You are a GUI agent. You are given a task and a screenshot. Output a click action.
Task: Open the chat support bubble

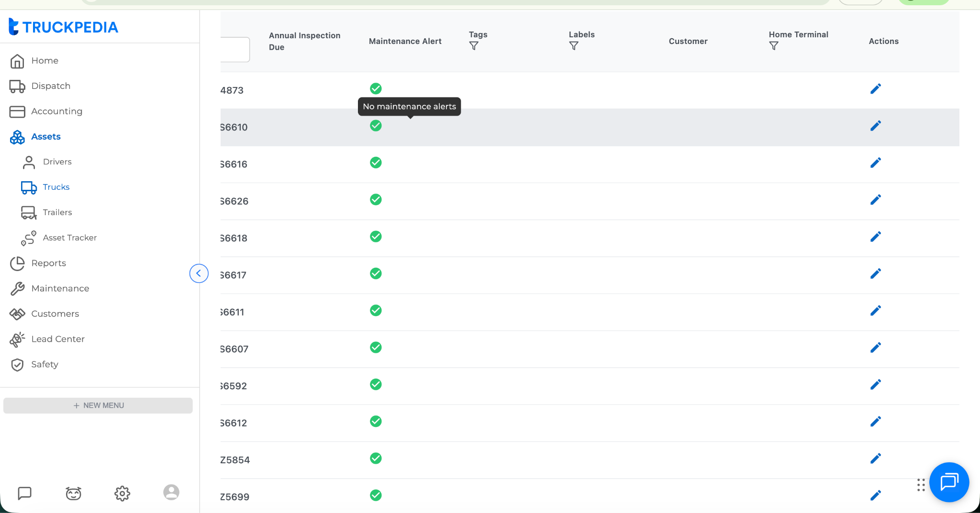coord(949,482)
